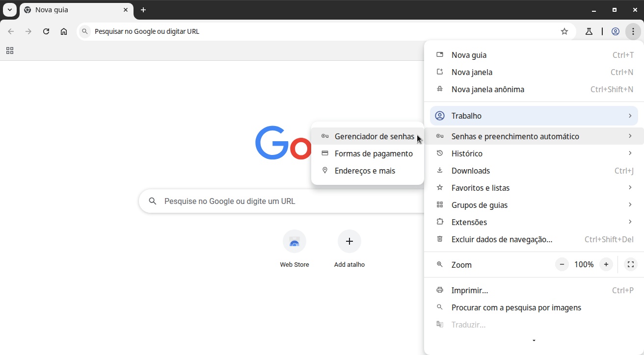Open a new tab with plus button
644x355 pixels.
click(x=143, y=10)
